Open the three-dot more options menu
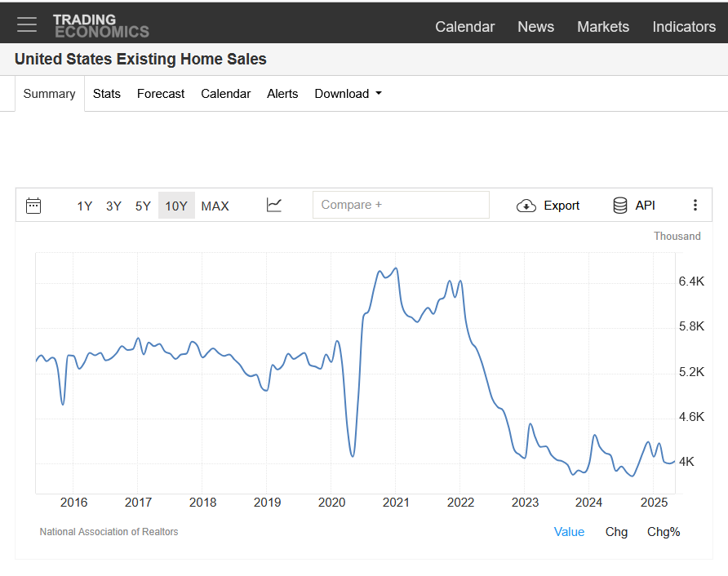This screenshot has height=576, width=728. coord(695,205)
